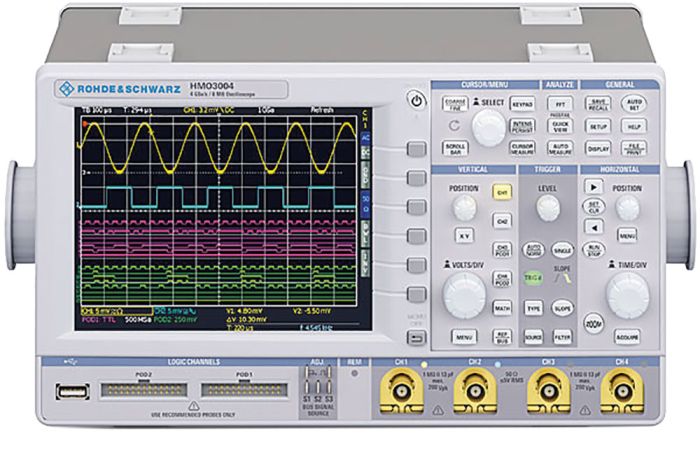The image size is (700, 457).
Task: Open the trigger SOURCE menu
Action: coord(533,337)
